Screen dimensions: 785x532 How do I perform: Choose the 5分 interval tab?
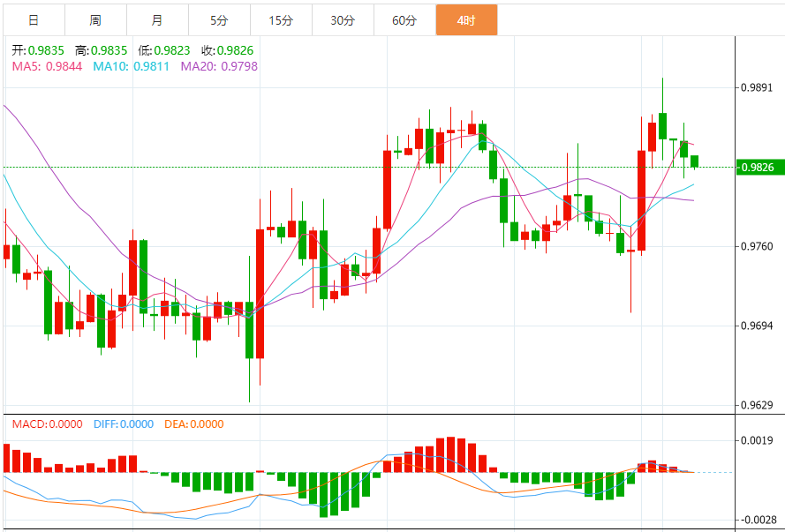219,20
